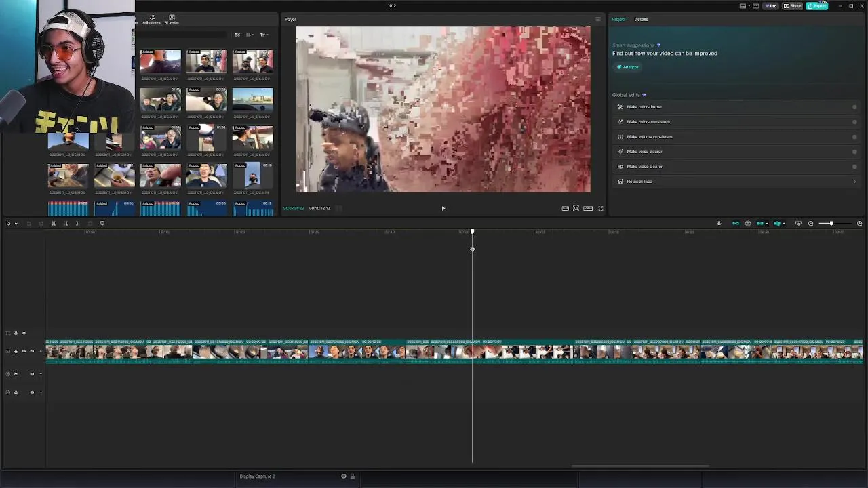Image resolution: width=868 pixels, height=488 pixels.
Task: Lock the main video track
Action: click(x=16, y=351)
